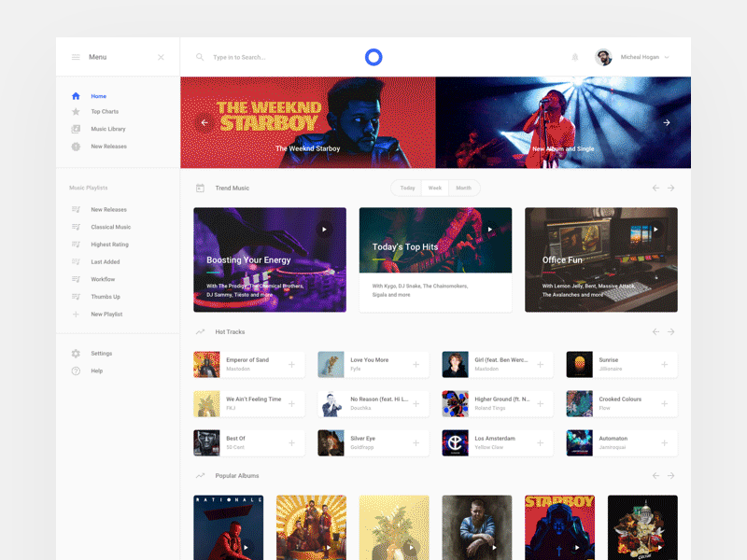Click Trend Music next arrow
Viewport: 747px width, 560px height.
[670, 189]
